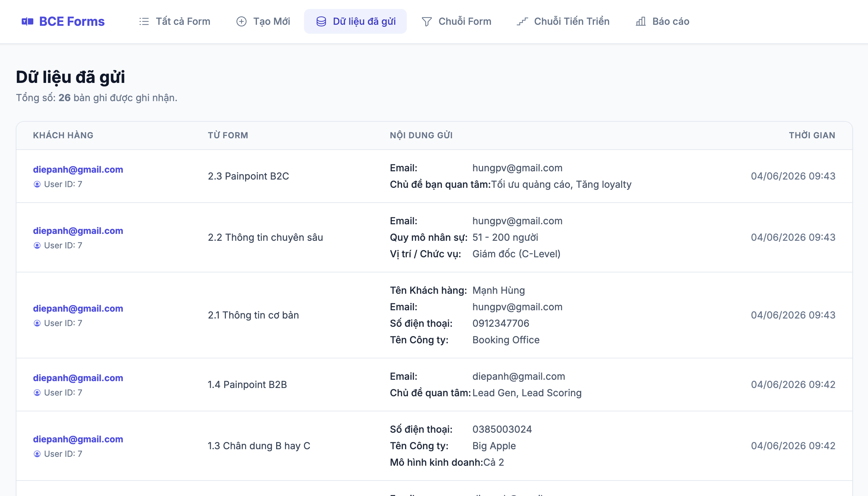Click the total records count text
868x496 pixels.
tap(97, 98)
